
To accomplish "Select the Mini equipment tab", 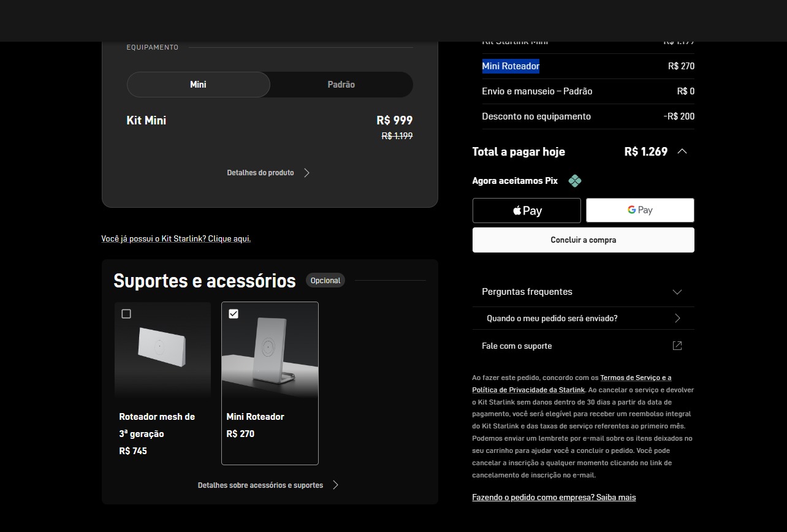I will [198, 85].
